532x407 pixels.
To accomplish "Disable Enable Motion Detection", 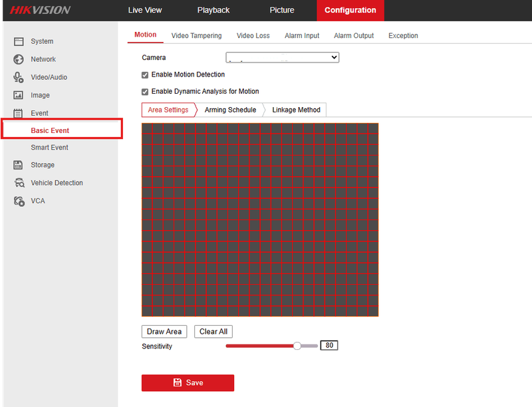I will 144,74.
